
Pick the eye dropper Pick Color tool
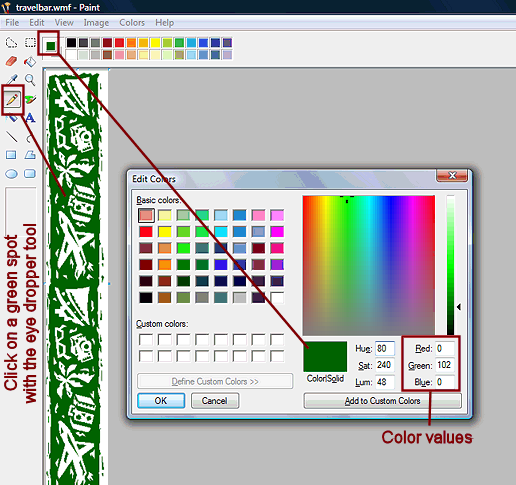click(12, 80)
